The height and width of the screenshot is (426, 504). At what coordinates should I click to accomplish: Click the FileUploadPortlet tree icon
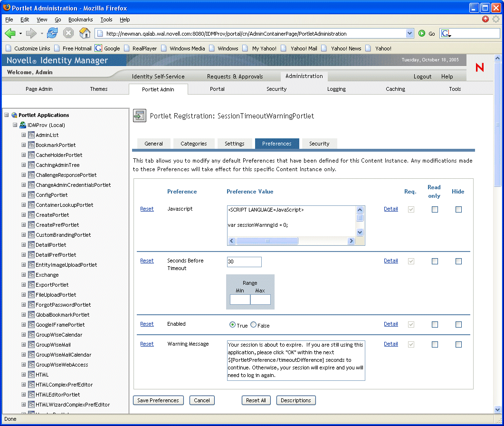pos(31,294)
